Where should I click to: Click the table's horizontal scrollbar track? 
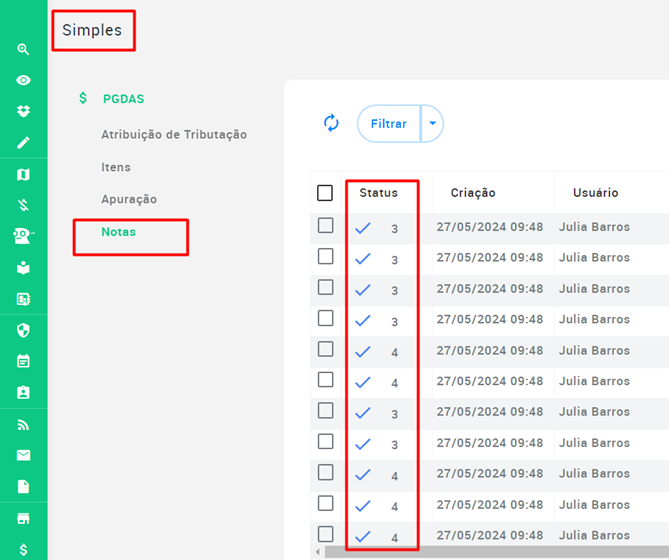(x=497, y=552)
